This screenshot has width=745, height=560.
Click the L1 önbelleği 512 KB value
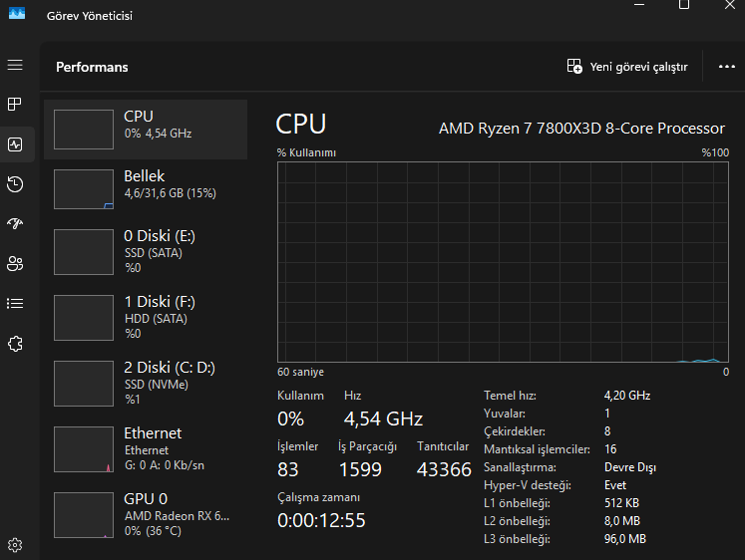tap(621, 503)
